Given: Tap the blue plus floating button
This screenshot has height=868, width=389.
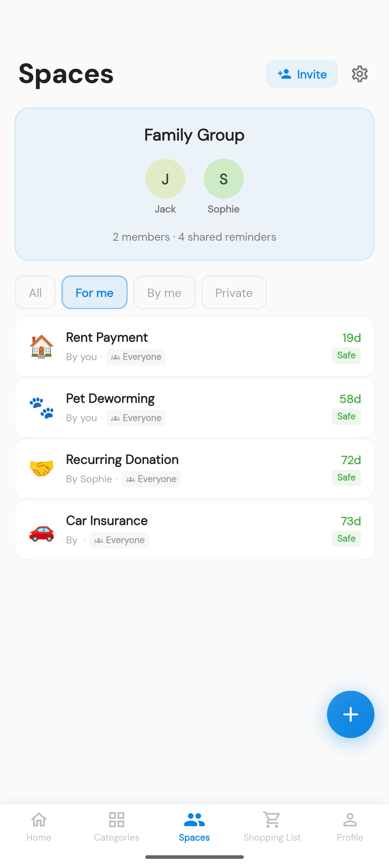Looking at the screenshot, I should click(x=350, y=714).
